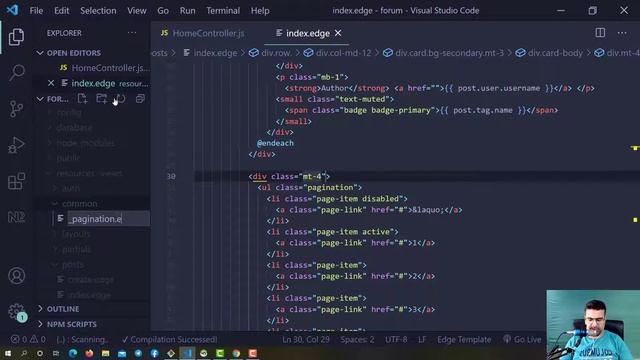
Task: Open the Manage gear icon
Action: coord(16,312)
